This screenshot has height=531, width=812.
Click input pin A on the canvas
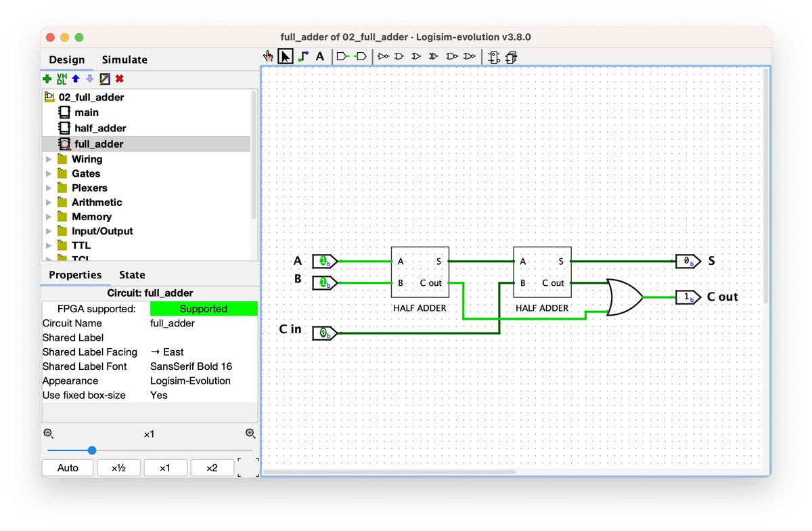(x=324, y=261)
